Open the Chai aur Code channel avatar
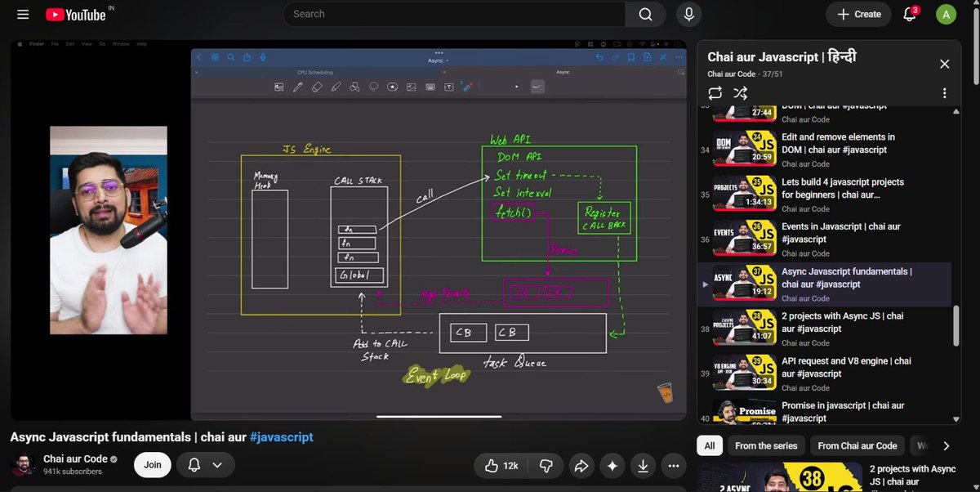 click(x=23, y=464)
